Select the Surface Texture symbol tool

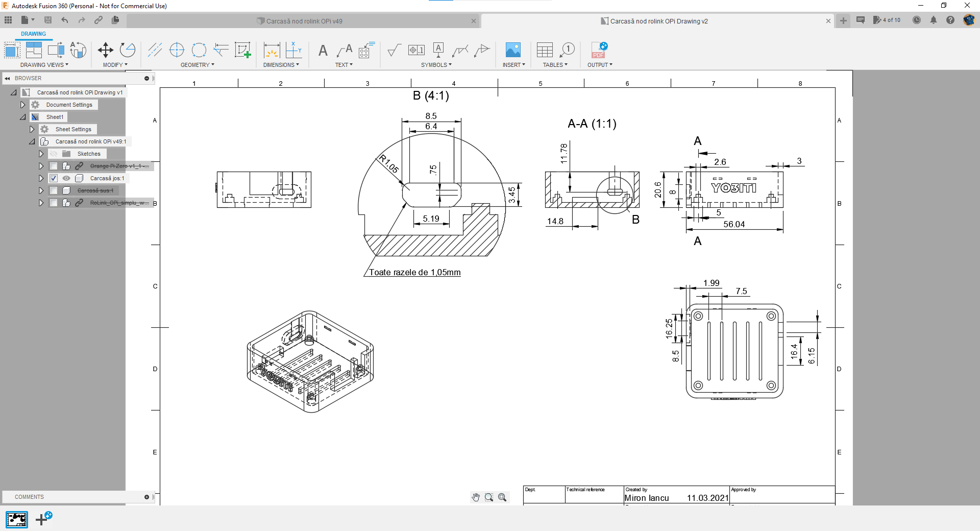(394, 50)
